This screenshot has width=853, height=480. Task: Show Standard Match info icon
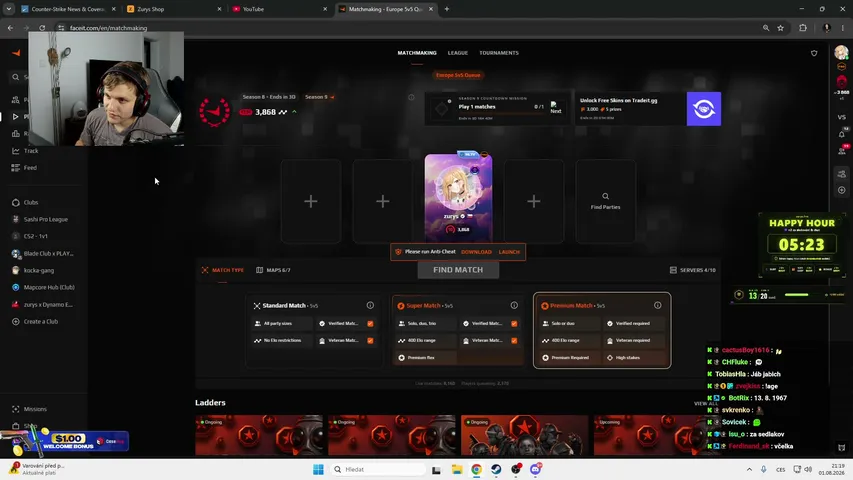[370, 305]
